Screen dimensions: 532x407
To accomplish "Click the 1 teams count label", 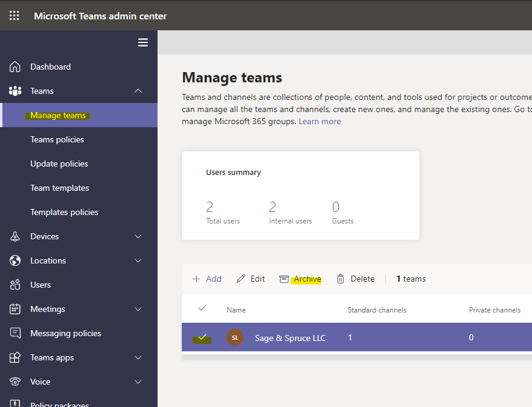I will tap(411, 279).
